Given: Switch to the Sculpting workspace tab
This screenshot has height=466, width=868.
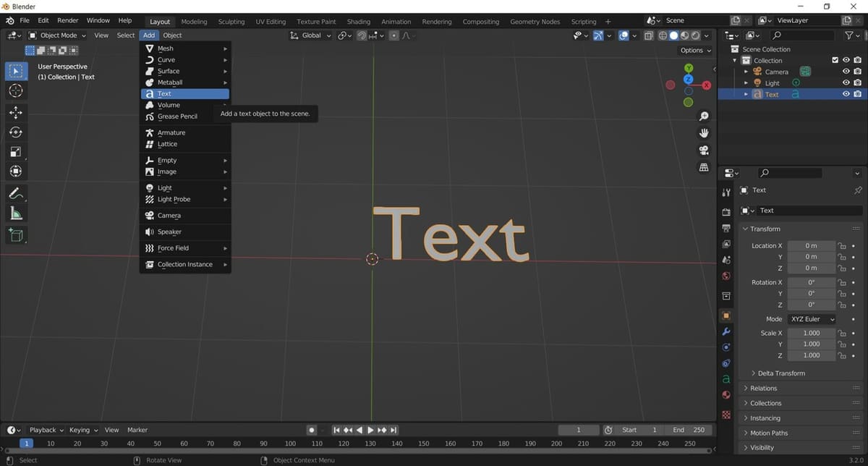Looking at the screenshot, I should tap(231, 22).
